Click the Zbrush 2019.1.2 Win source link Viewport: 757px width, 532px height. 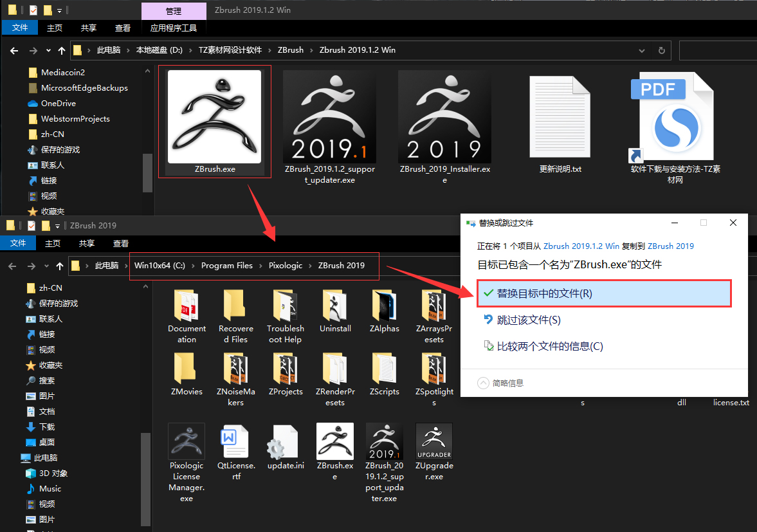coord(581,246)
